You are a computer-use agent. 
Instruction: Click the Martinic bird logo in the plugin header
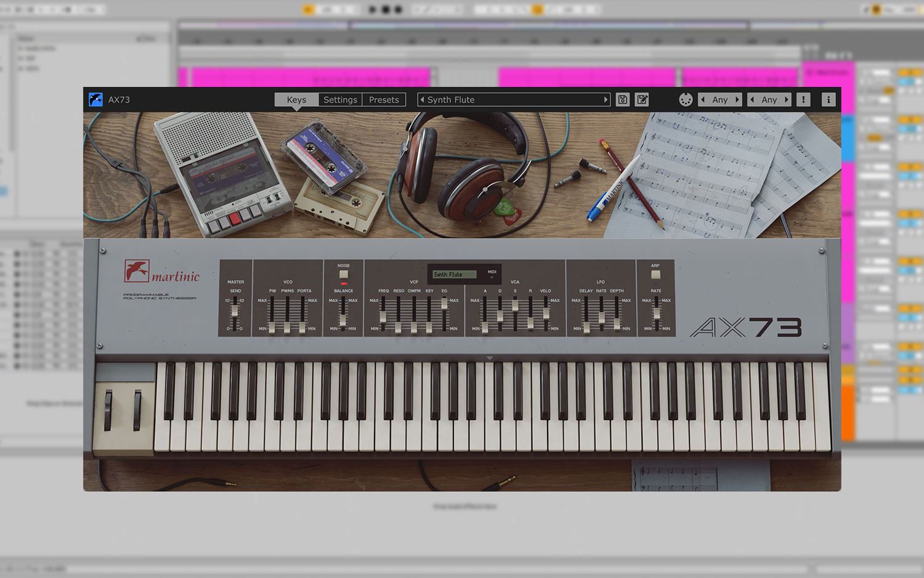[x=95, y=99]
